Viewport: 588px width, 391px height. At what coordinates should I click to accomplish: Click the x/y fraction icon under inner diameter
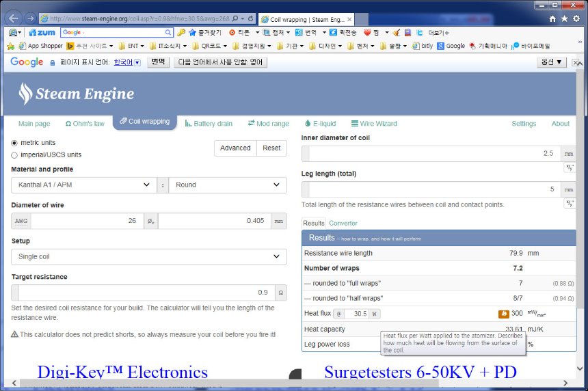tap(570, 167)
